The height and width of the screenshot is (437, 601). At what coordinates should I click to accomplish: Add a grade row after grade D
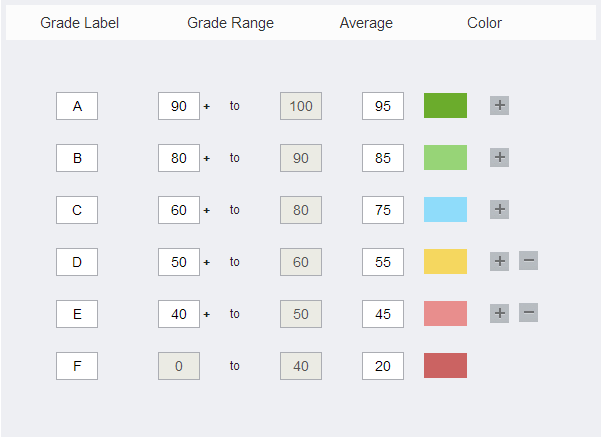[499, 261]
